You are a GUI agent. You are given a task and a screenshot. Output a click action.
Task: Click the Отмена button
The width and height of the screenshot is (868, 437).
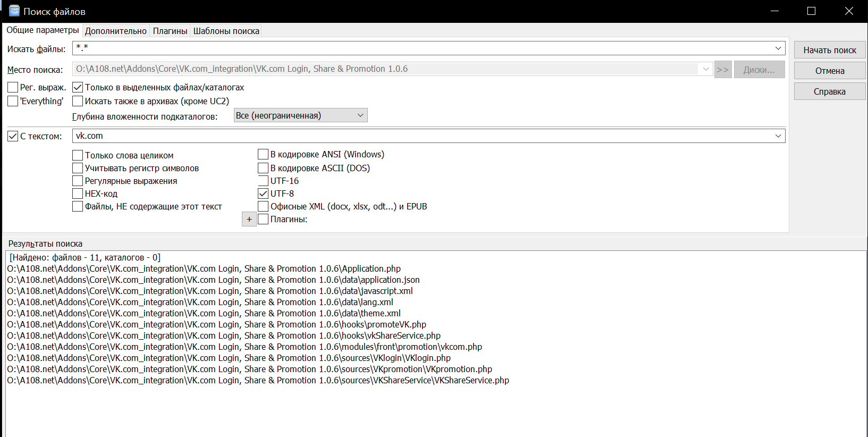(830, 71)
